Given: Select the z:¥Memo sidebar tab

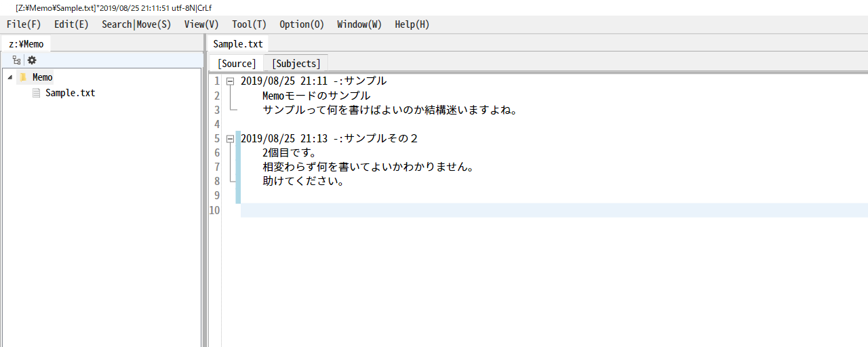Looking at the screenshot, I should click(x=26, y=44).
